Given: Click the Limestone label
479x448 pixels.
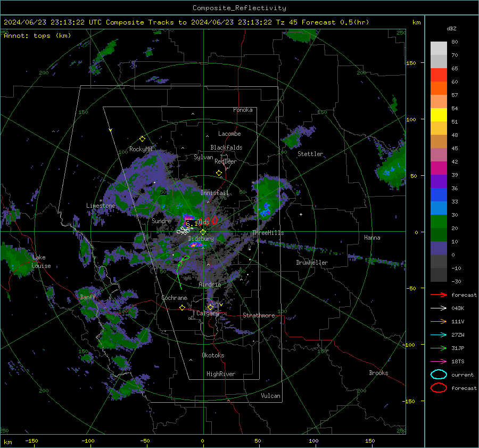Looking at the screenshot, I should [x=101, y=206].
